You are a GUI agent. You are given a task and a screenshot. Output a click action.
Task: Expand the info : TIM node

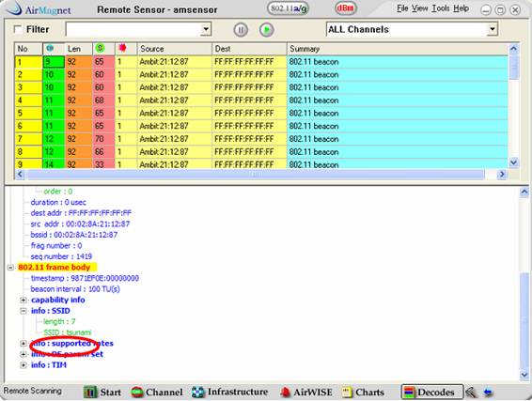click(x=23, y=365)
